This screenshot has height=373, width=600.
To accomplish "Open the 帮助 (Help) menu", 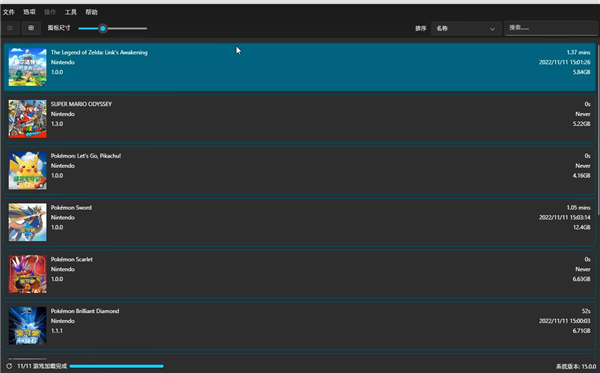I will pos(91,12).
